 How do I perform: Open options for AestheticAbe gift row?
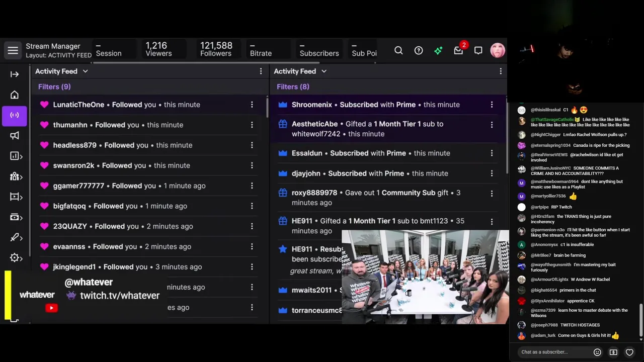(x=492, y=124)
